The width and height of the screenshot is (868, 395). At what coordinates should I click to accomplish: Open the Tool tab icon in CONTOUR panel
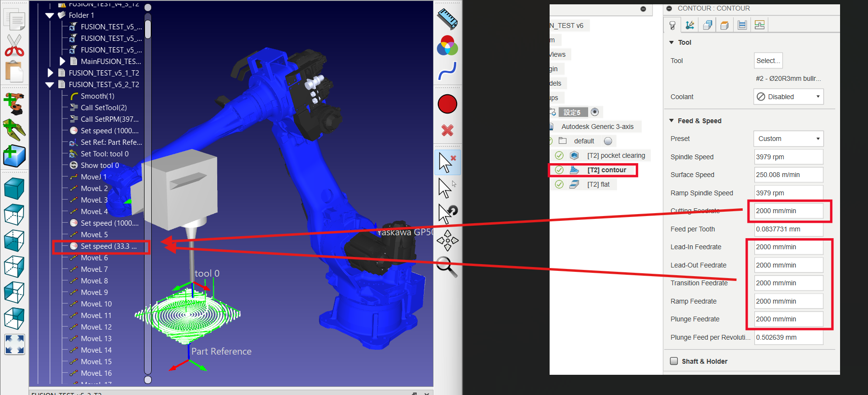tap(672, 25)
